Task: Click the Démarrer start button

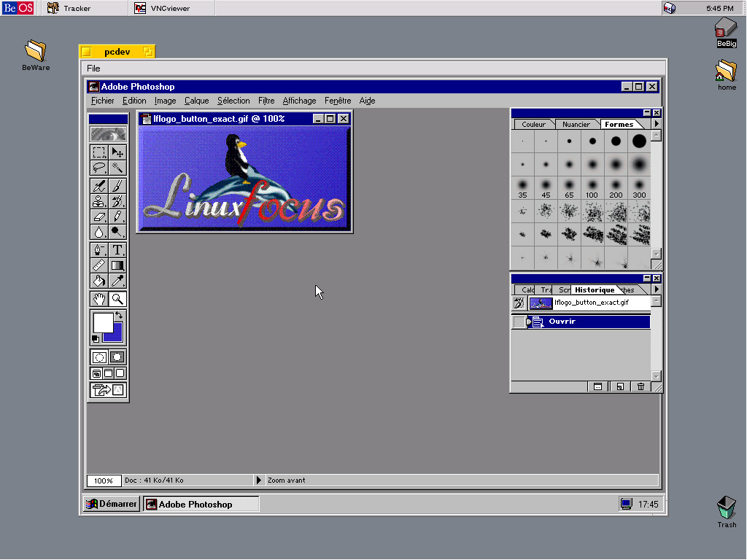Action: (x=111, y=504)
